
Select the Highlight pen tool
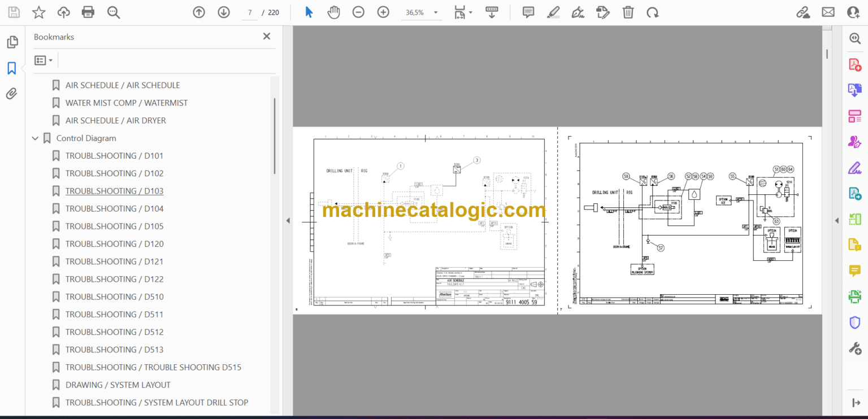click(x=553, y=12)
